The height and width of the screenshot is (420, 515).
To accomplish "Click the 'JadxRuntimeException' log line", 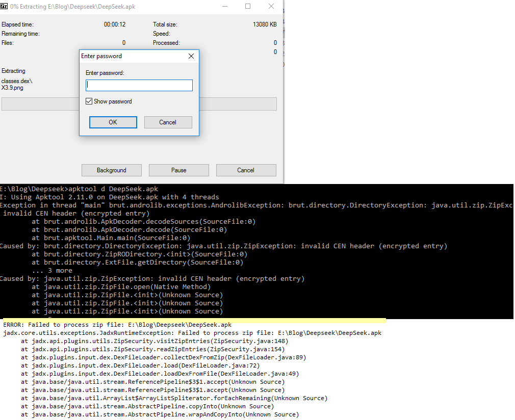I will click(192, 333).
